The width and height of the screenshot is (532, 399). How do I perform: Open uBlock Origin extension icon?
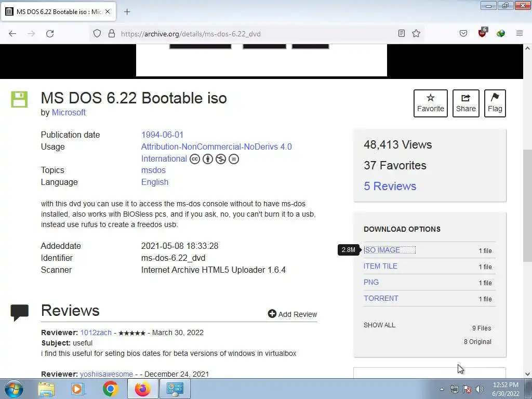pos(482,33)
